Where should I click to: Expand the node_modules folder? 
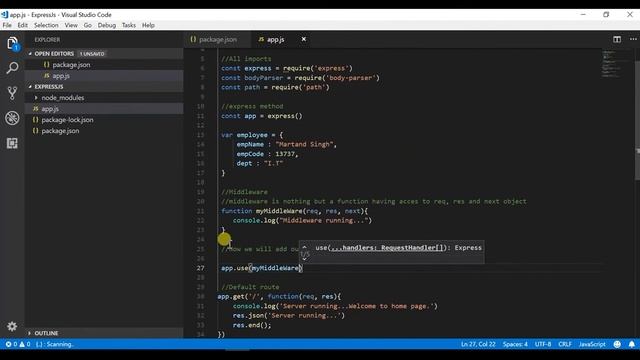tap(36, 98)
